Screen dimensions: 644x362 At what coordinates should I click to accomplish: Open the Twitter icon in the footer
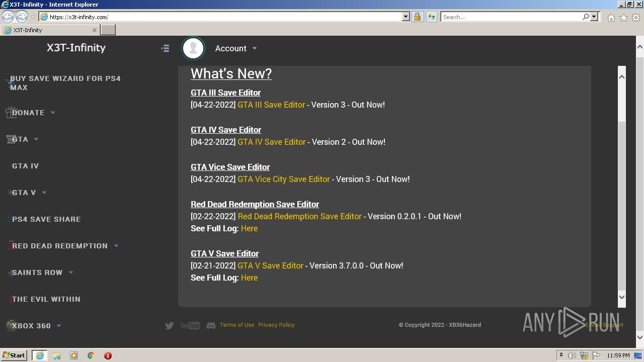[x=170, y=325]
